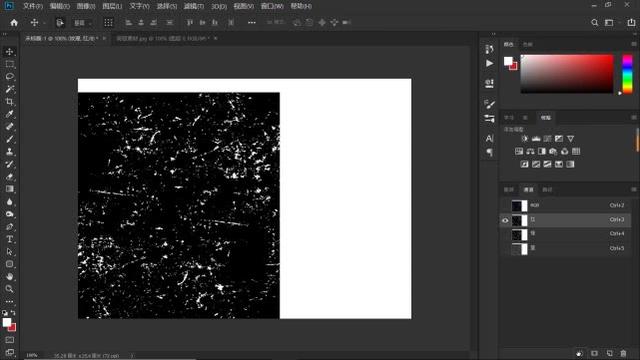Open the search magnifier at top right
Viewport: 640px width, 360px height.
(x=595, y=23)
